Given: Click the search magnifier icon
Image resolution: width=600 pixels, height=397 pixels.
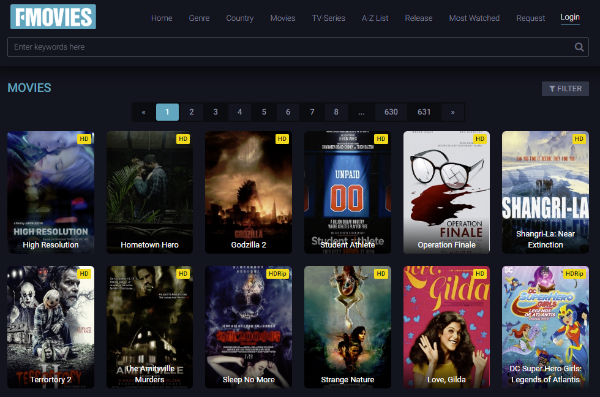Looking at the screenshot, I should coord(579,47).
